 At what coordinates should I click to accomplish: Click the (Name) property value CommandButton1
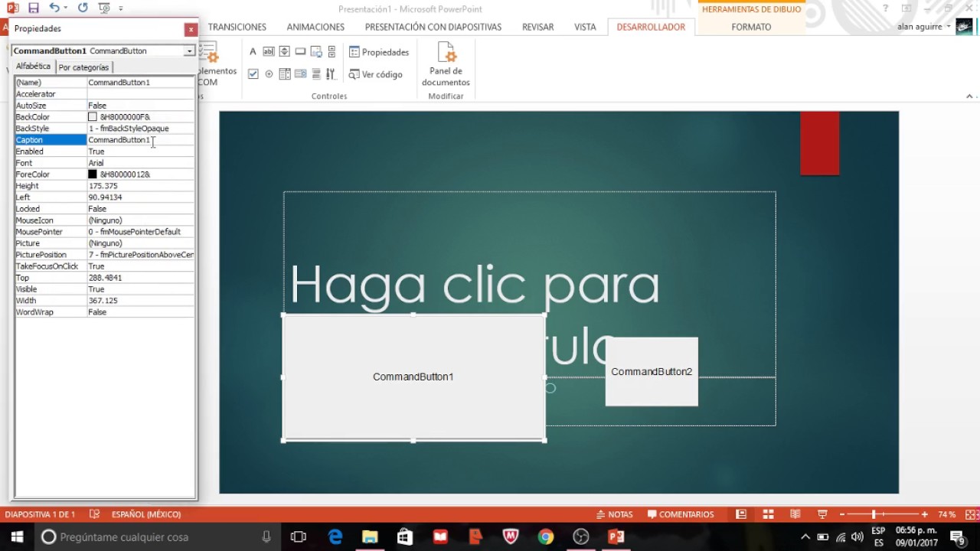click(x=119, y=83)
